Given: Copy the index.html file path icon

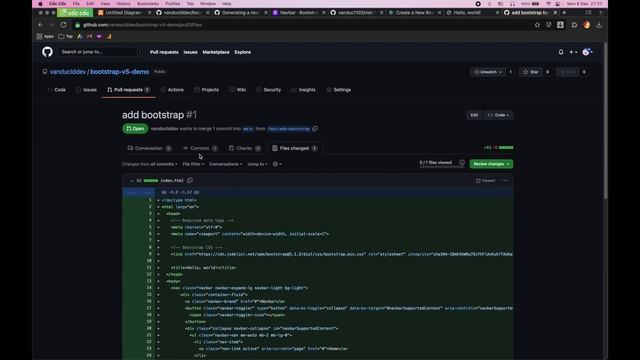Looking at the screenshot, I should tap(190, 180).
